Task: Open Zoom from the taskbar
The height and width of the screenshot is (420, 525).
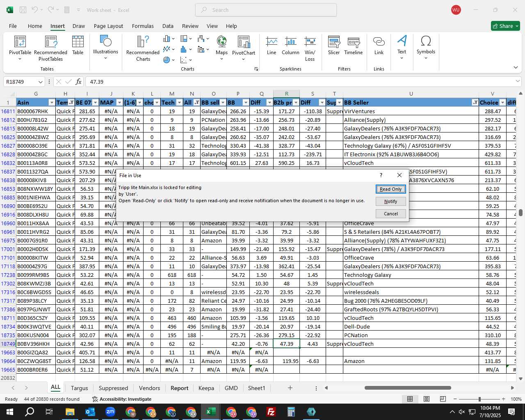Action: [x=110, y=412]
